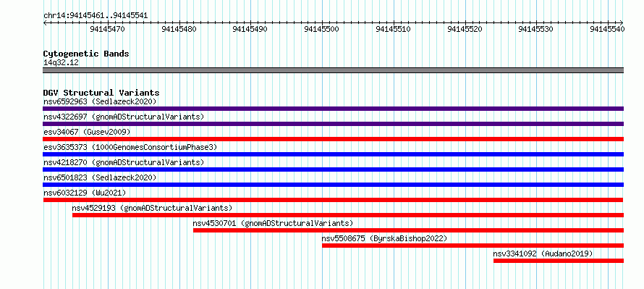Click the chr14:94145461..94145541 region label

(96, 16)
